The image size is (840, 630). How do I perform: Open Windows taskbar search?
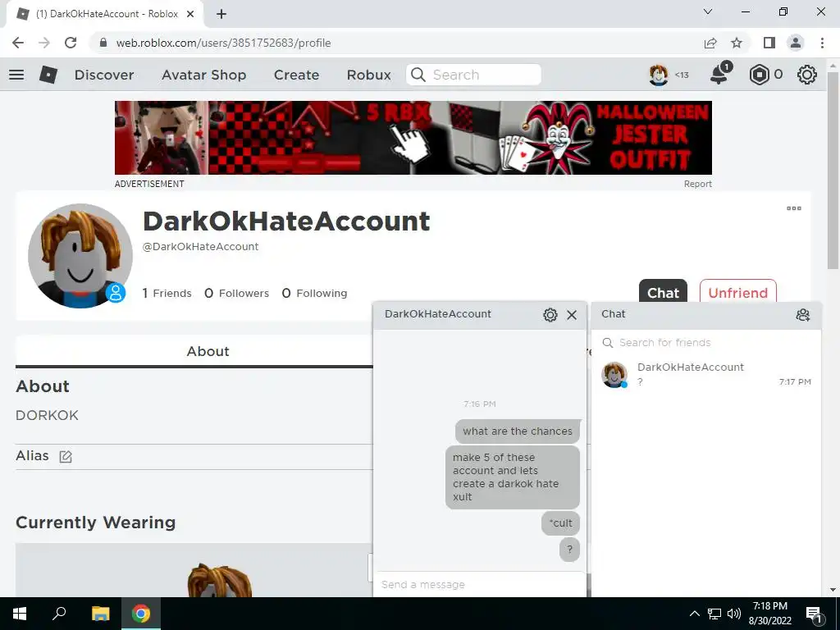tap(59, 614)
